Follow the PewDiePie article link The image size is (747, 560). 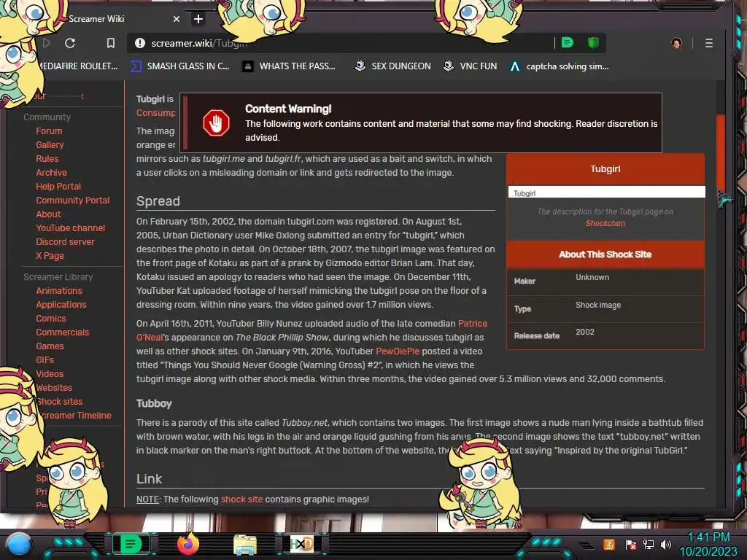click(398, 351)
